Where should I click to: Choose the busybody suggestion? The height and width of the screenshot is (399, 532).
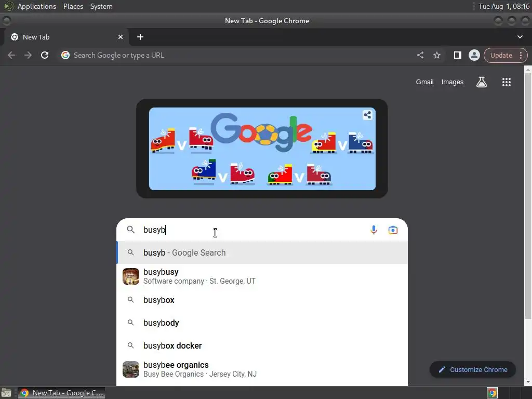click(x=262, y=323)
